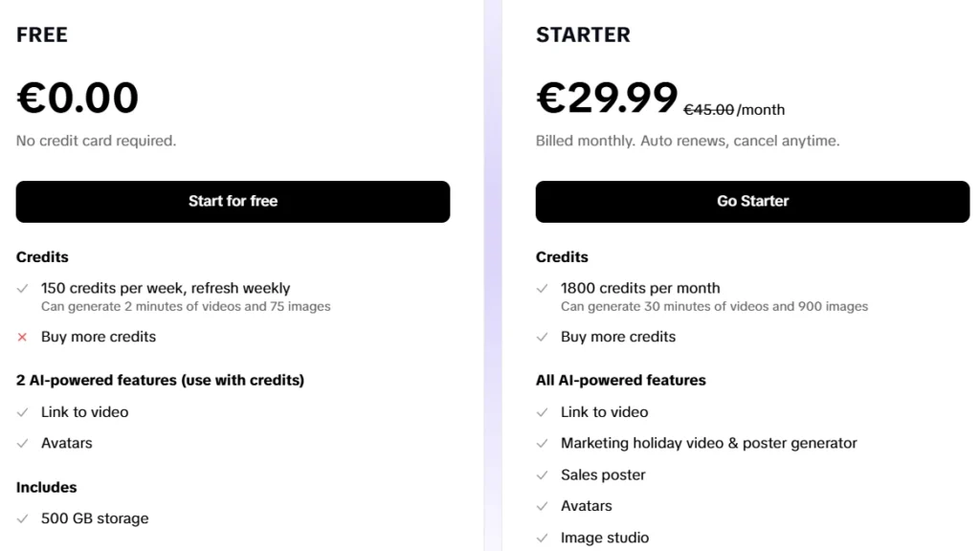Click the crossed-out €45.00 price
Viewport: 980px width, 551px height.
click(708, 110)
